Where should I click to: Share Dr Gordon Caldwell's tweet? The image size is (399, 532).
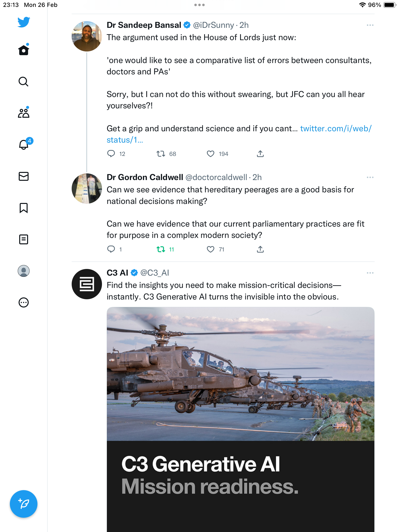[x=260, y=249]
